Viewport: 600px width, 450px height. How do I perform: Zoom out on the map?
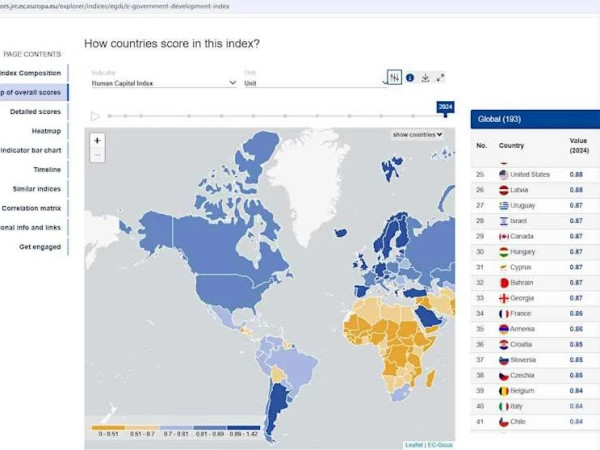point(97,155)
